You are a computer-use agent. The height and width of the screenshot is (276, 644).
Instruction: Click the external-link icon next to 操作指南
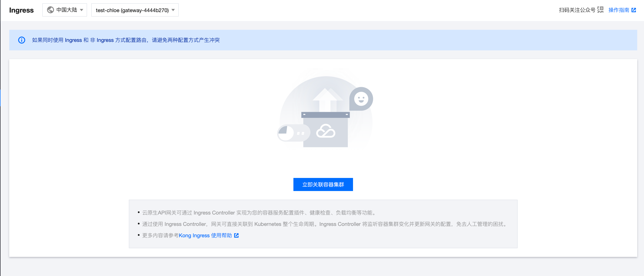[x=634, y=10]
